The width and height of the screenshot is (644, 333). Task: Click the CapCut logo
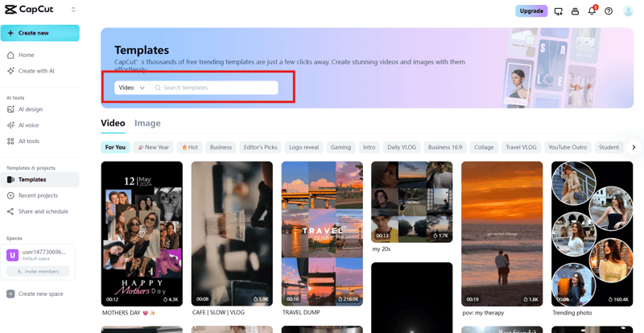[x=29, y=10]
